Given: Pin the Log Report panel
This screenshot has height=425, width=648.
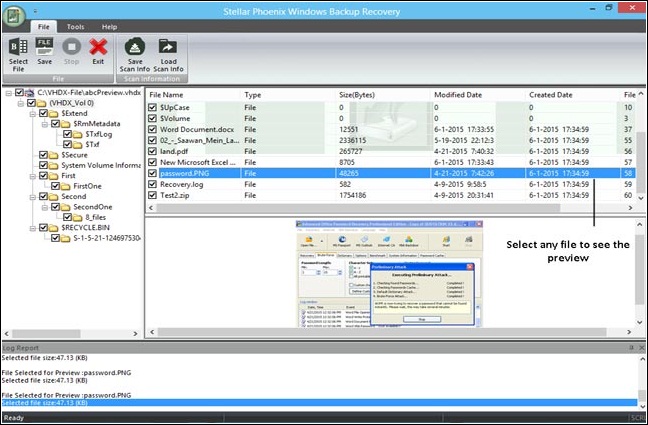Looking at the screenshot, I should pyautogui.click(x=631, y=348).
